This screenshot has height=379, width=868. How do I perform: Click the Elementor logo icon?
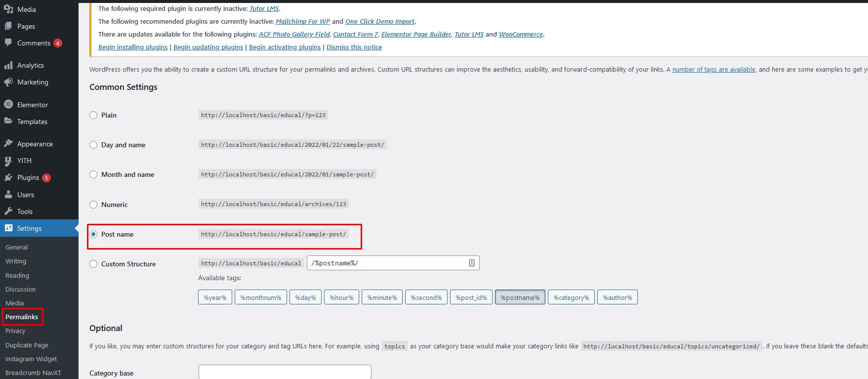pos(8,105)
